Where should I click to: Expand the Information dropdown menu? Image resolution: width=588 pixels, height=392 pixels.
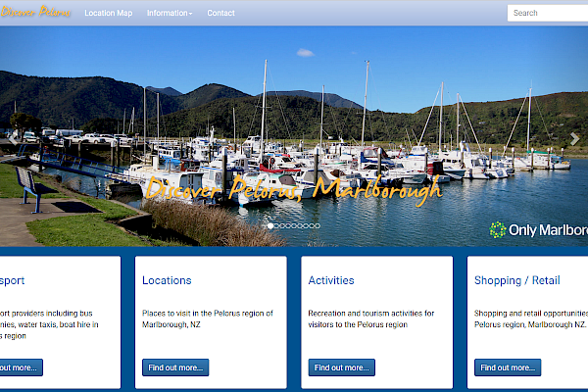[170, 13]
